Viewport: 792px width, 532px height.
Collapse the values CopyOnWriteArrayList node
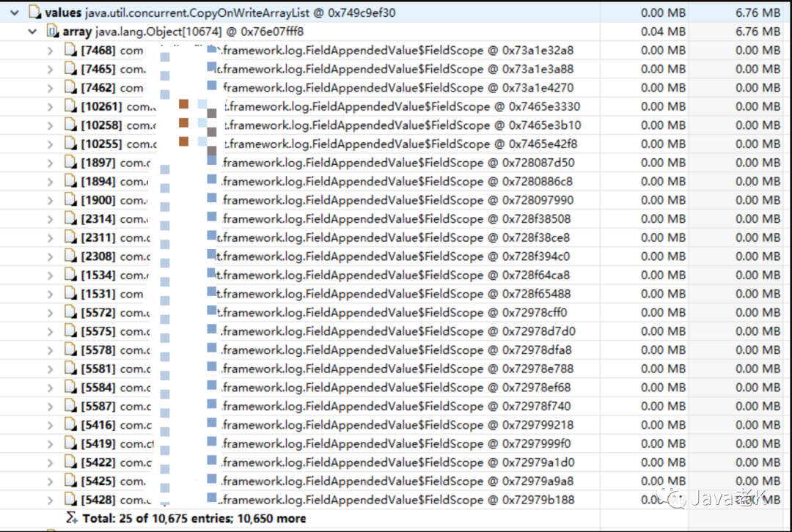click(15, 12)
